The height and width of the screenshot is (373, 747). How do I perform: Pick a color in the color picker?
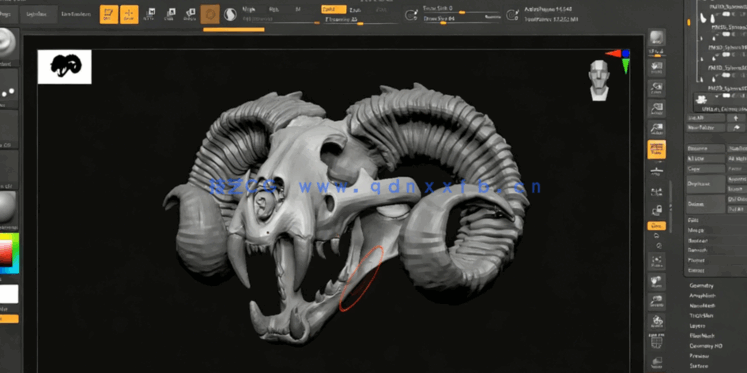click(x=9, y=253)
